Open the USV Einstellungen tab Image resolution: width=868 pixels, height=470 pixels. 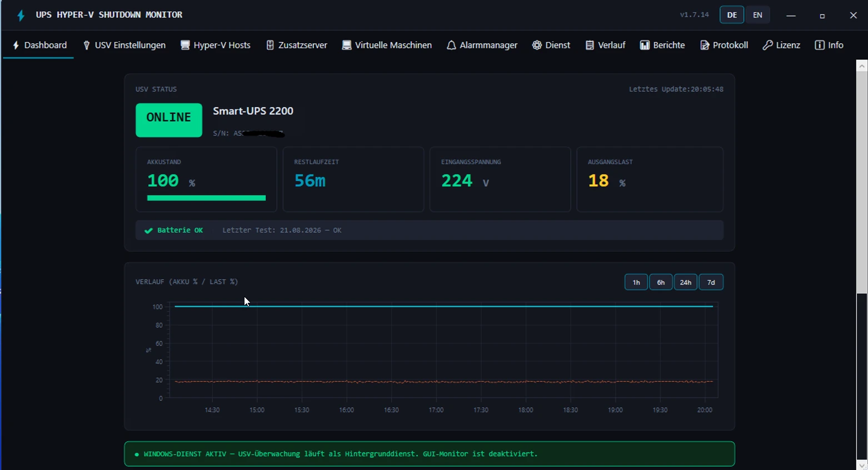pyautogui.click(x=124, y=45)
